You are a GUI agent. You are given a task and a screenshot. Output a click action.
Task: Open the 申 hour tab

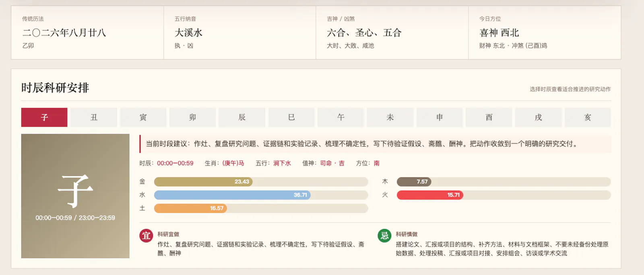(440, 117)
